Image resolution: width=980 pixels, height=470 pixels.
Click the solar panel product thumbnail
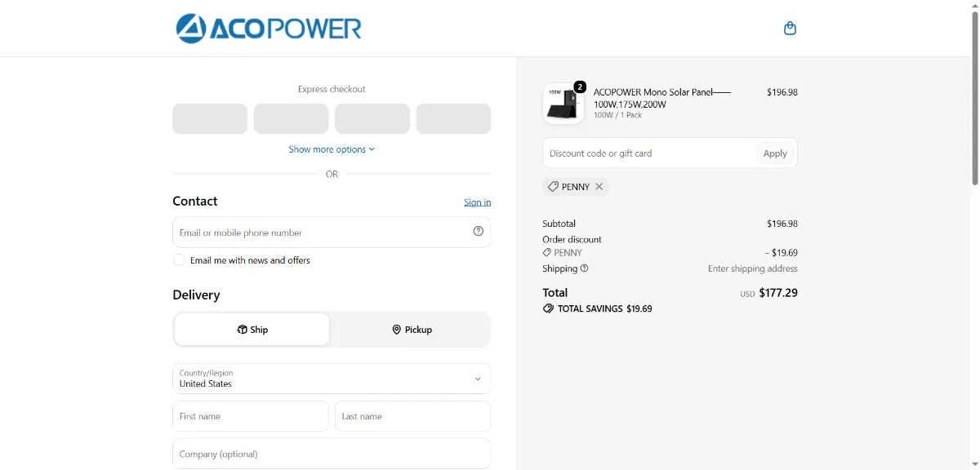563,104
